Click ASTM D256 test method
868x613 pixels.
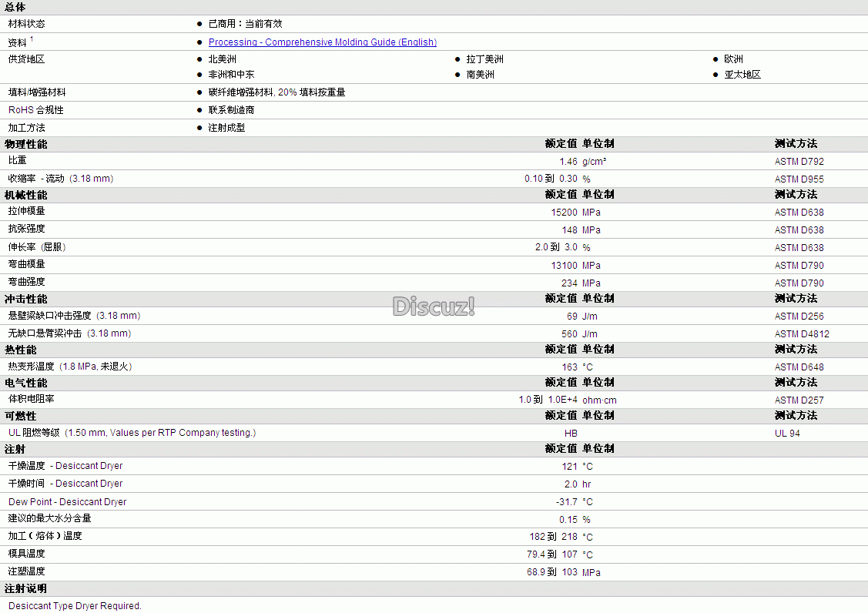[x=799, y=317]
